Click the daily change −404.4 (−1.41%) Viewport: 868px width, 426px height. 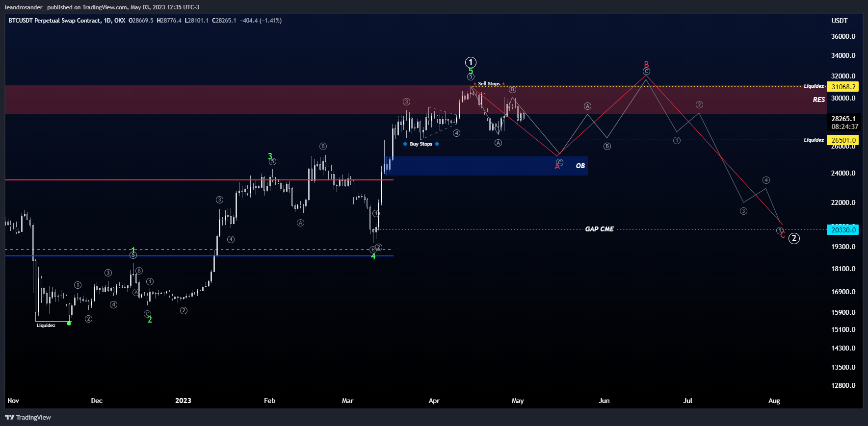261,21
